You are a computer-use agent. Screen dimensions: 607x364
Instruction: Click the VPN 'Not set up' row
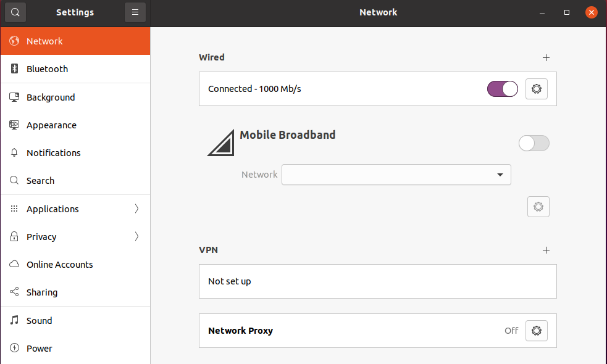point(378,281)
